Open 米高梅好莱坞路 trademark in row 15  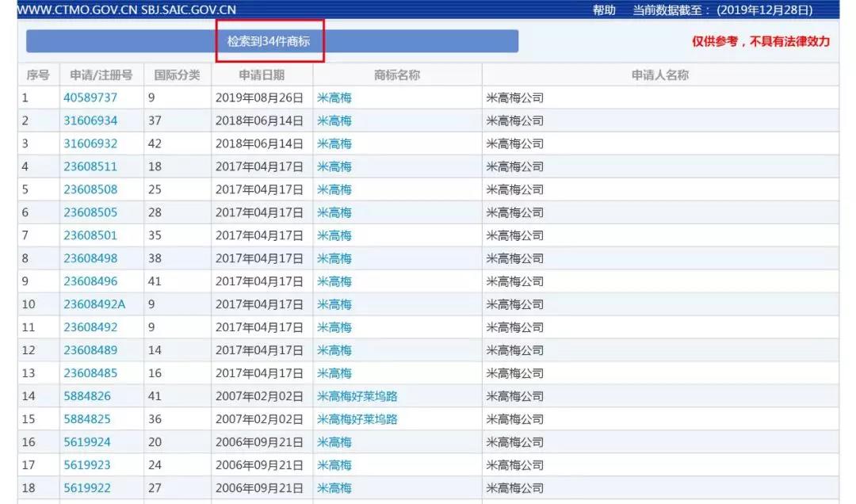tap(357, 419)
